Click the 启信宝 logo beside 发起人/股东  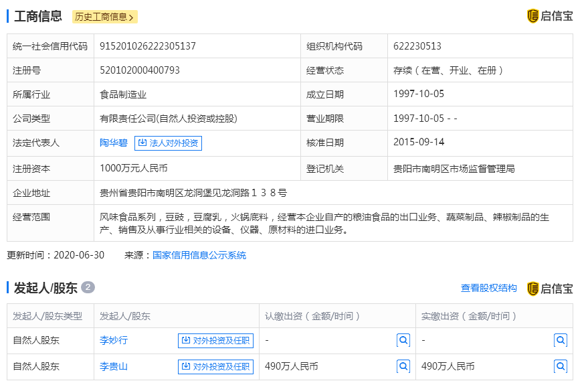(550, 289)
